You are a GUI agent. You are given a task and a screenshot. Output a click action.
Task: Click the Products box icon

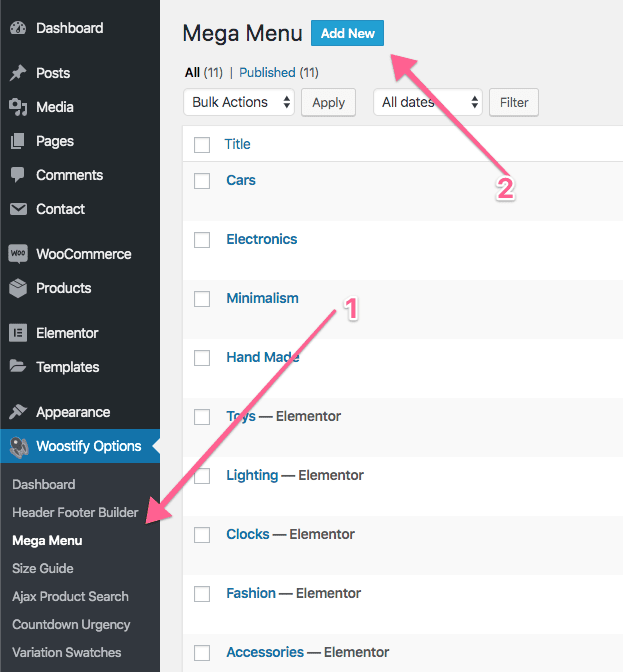[18, 288]
